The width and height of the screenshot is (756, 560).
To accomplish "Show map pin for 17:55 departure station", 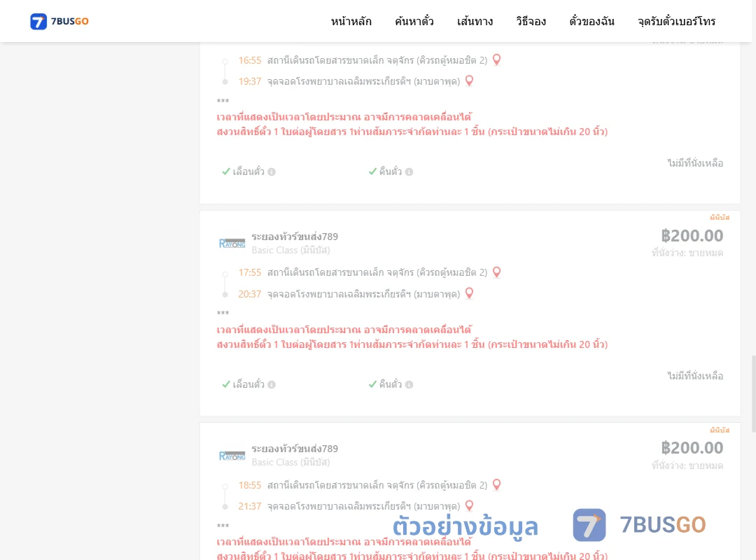I will click(x=496, y=272).
